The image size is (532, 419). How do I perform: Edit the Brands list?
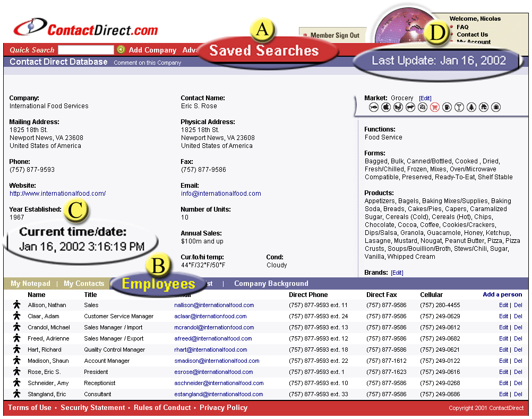click(397, 273)
